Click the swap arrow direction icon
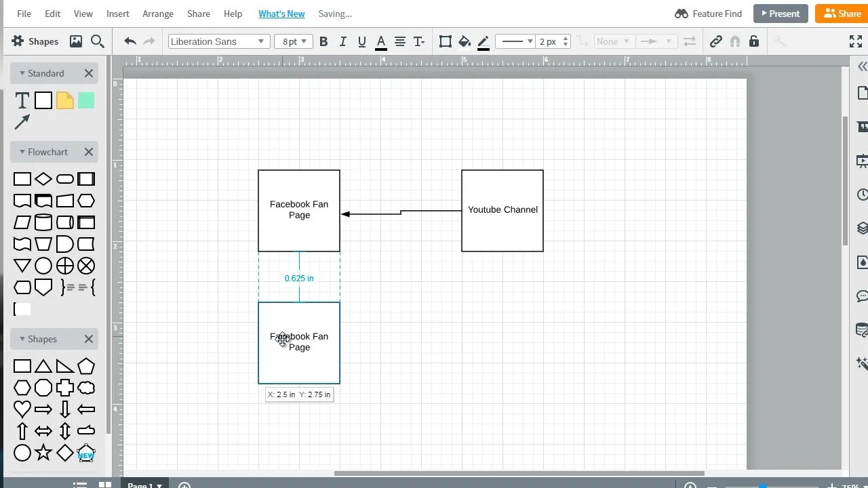Image resolution: width=868 pixels, height=488 pixels. point(690,41)
